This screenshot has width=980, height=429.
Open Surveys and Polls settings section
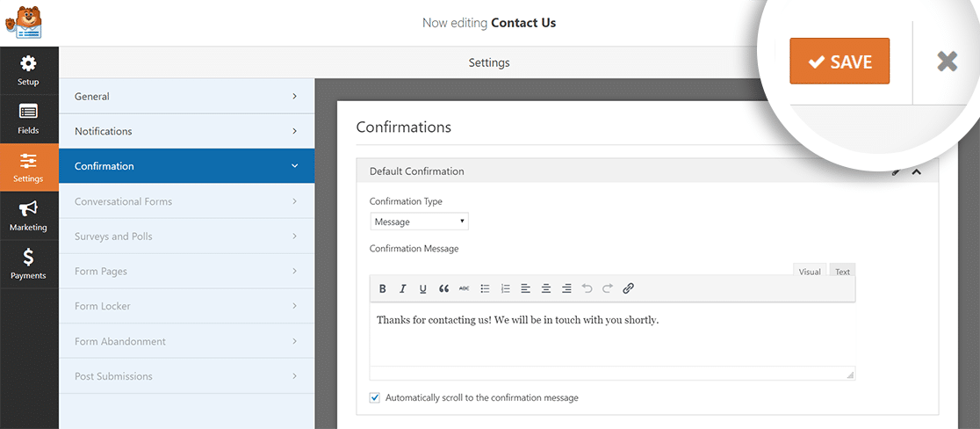186,236
